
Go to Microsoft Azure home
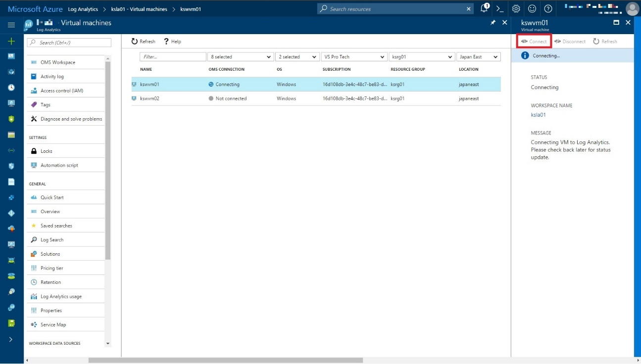[35, 9]
